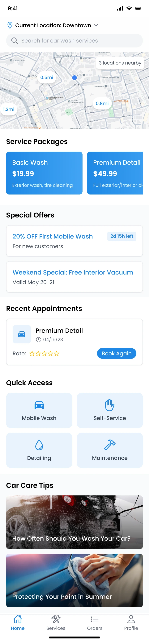Viewport: 149px width, 644px height.
Task: Click the search magnifier icon
Action: pyautogui.click(x=15, y=41)
